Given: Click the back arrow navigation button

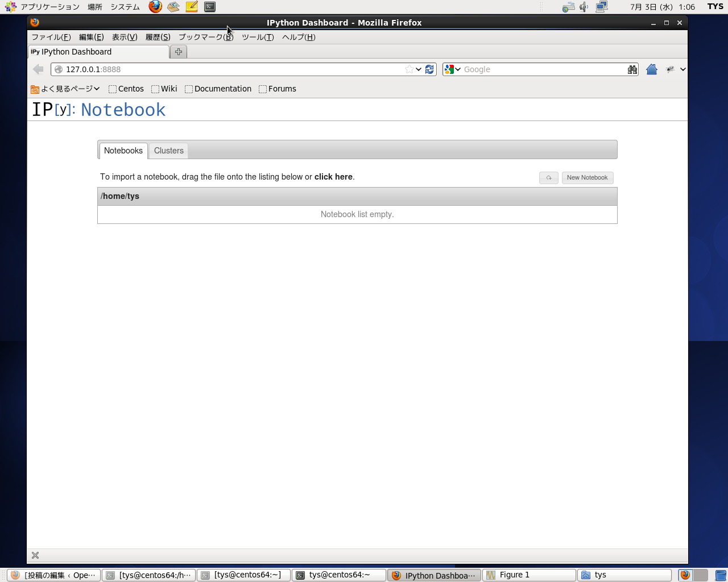Looking at the screenshot, I should coord(38,69).
